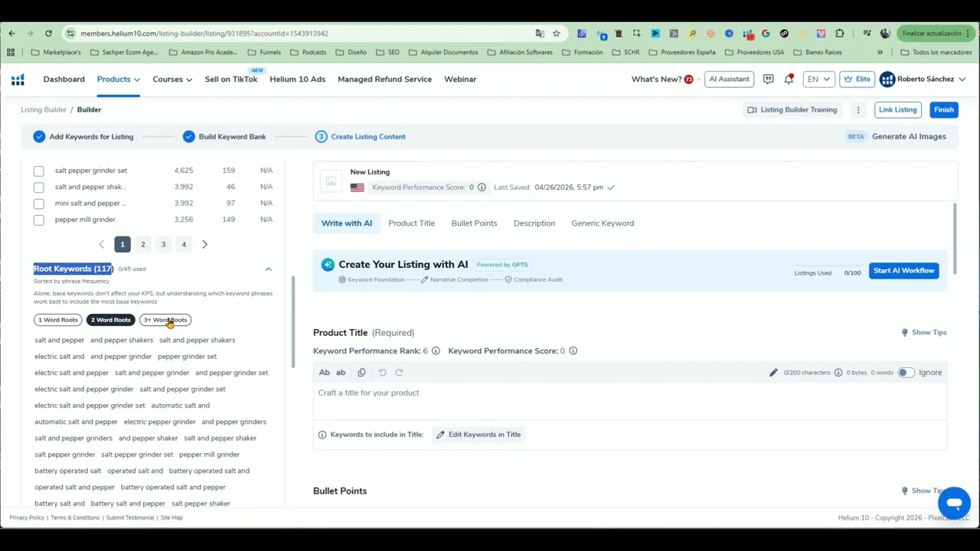Click the Helium 10 logo icon
Image resolution: width=980 pixels, height=551 pixels.
pos(18,80)
